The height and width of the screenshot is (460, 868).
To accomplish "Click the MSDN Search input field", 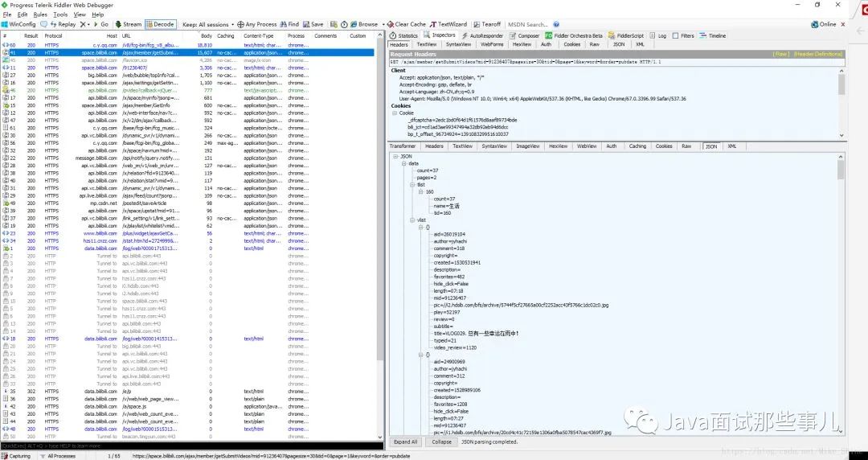I will [x=529, y=24].
